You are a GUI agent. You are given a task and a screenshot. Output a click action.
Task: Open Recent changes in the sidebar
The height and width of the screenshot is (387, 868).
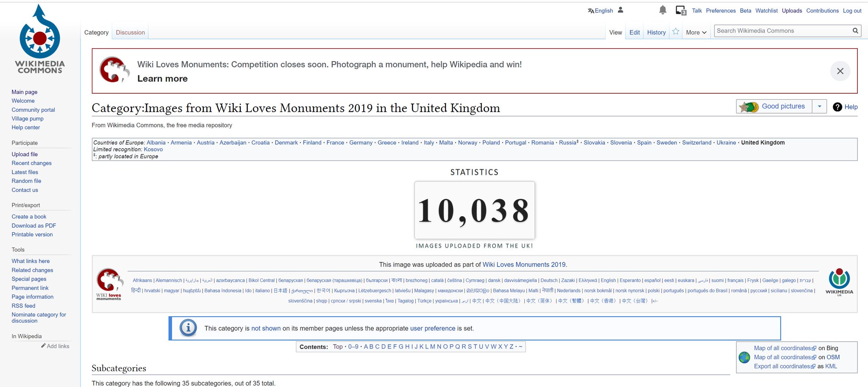(32, 163)
